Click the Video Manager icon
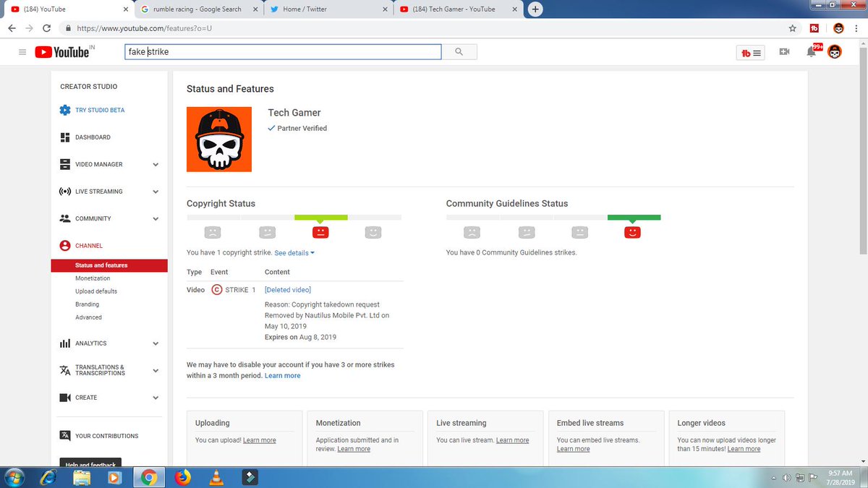The height and width of the screenshot is (488, 868). (65, 164)
